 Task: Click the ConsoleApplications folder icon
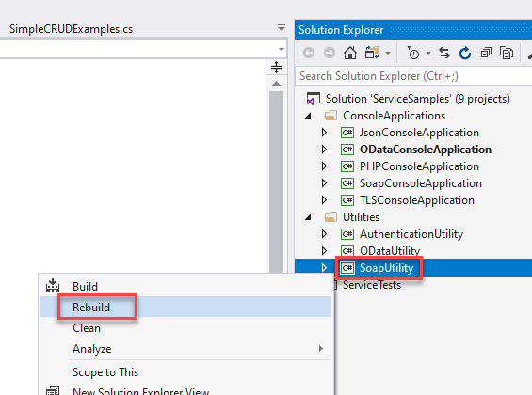coord(330,116)
